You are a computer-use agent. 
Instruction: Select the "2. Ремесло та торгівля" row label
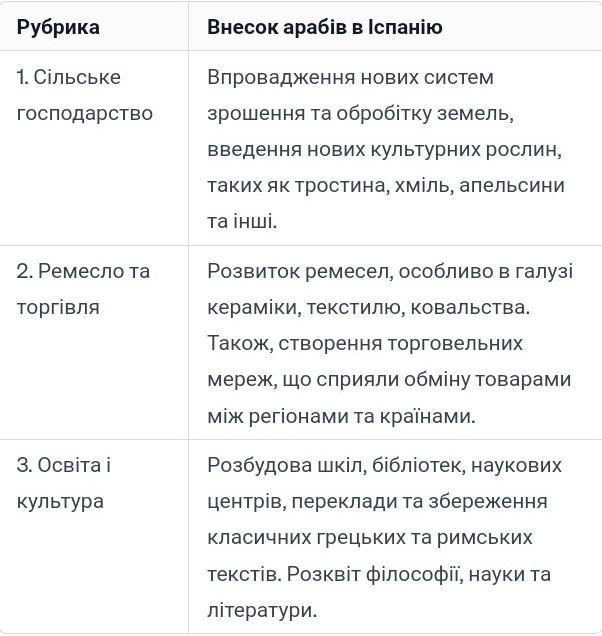[82, 289]
